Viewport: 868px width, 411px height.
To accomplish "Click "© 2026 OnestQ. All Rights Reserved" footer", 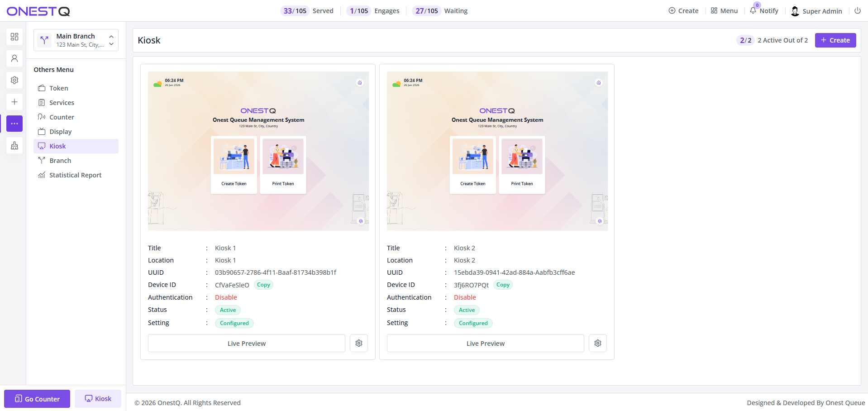I will pyautogui.click(x=187, y=403).
